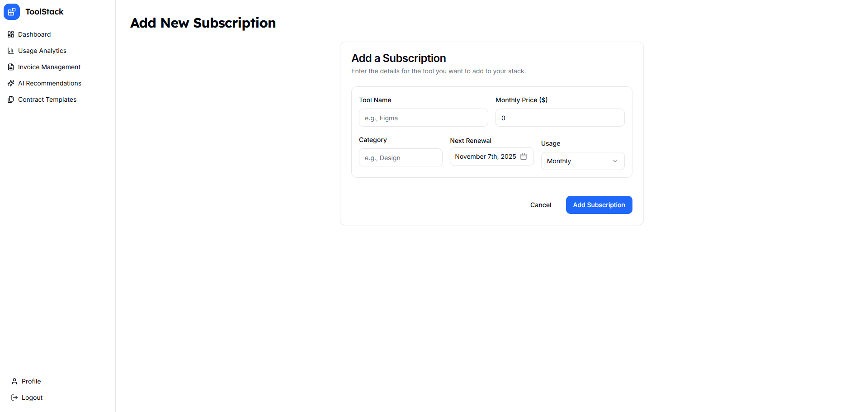Image resolution: width=868 pixels, height=412 pixels.
Task: Click the Add Subscription button
Action: pos(599,205)
